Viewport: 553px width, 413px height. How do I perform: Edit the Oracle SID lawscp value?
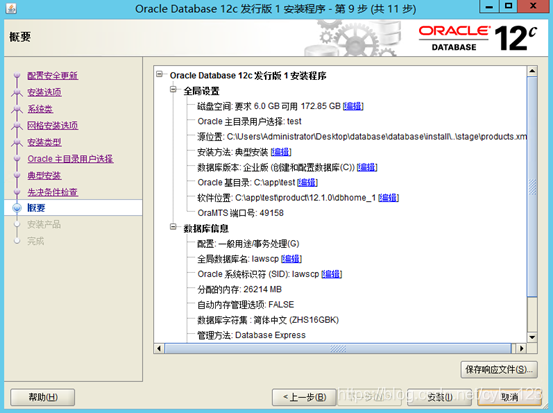(x=332, y=274)
